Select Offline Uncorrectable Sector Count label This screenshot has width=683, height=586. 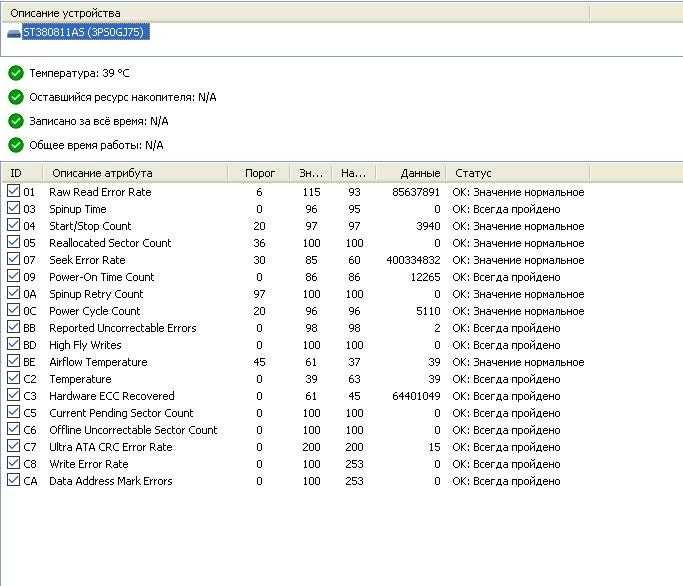tap(133, 430)
